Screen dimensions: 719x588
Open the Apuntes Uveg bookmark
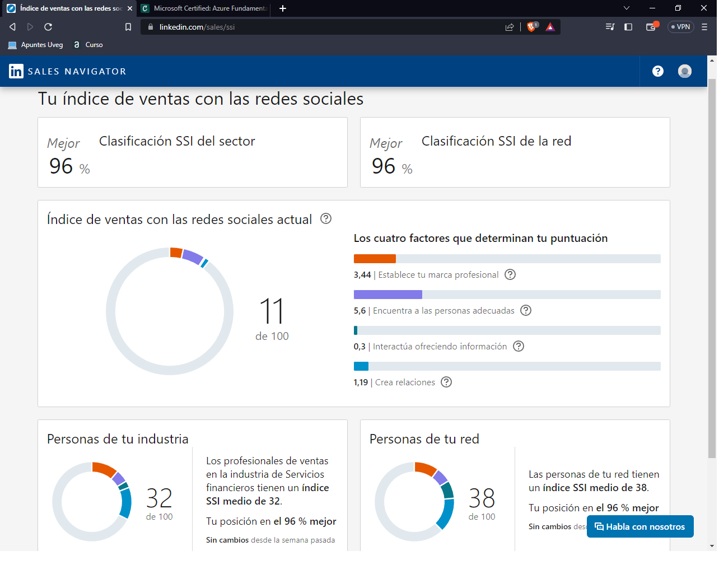[x=35, y=45]
